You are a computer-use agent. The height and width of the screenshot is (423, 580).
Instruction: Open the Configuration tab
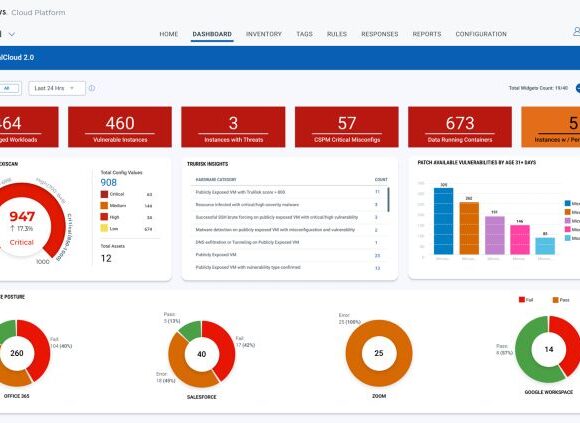click(x=481, y=34)
